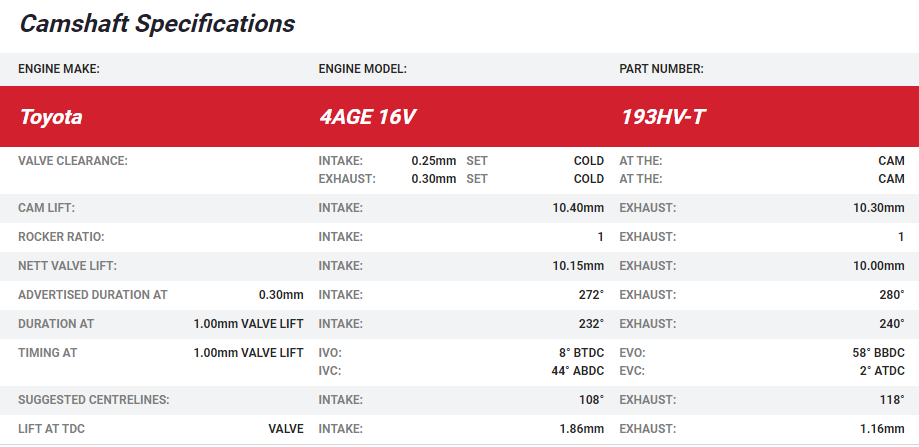Click the PART NUMBER column header

661,69
